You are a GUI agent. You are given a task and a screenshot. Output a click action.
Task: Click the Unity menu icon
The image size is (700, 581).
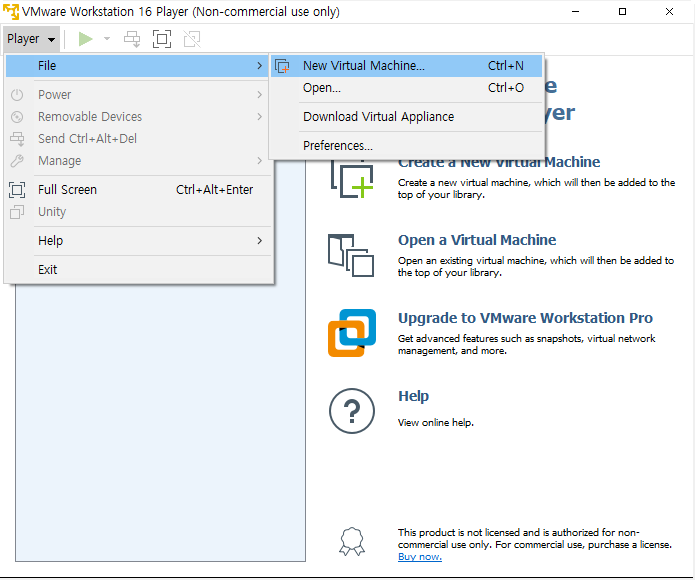tap(17, 212)
